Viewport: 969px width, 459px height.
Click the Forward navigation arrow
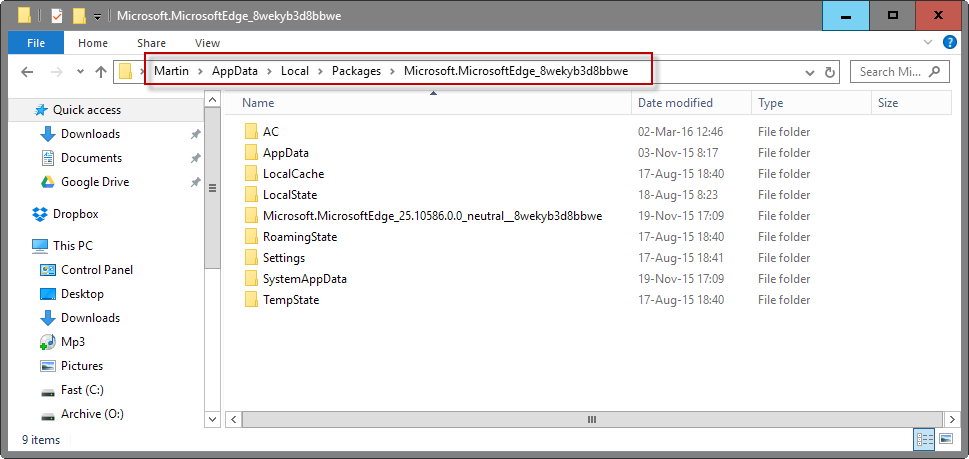(56, 72)
